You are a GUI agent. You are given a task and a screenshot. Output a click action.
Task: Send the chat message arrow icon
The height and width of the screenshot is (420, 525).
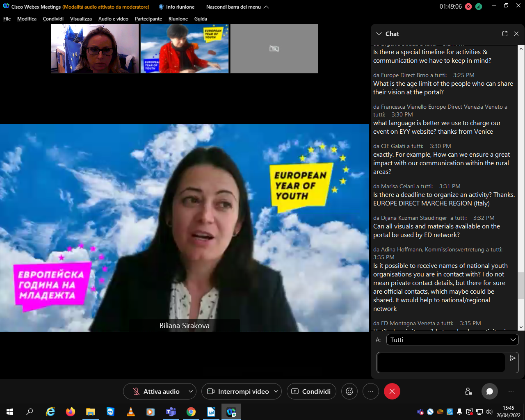(512, 358)
